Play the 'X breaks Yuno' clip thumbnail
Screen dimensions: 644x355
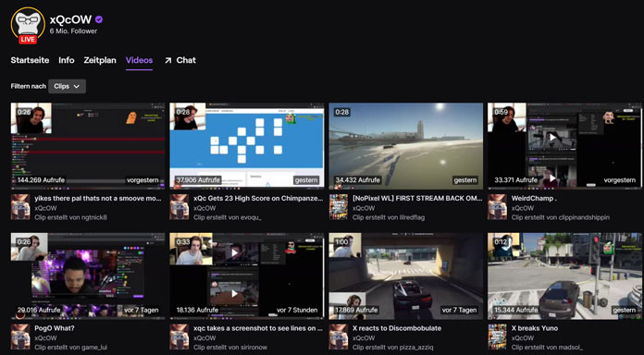tap(564, 275)
